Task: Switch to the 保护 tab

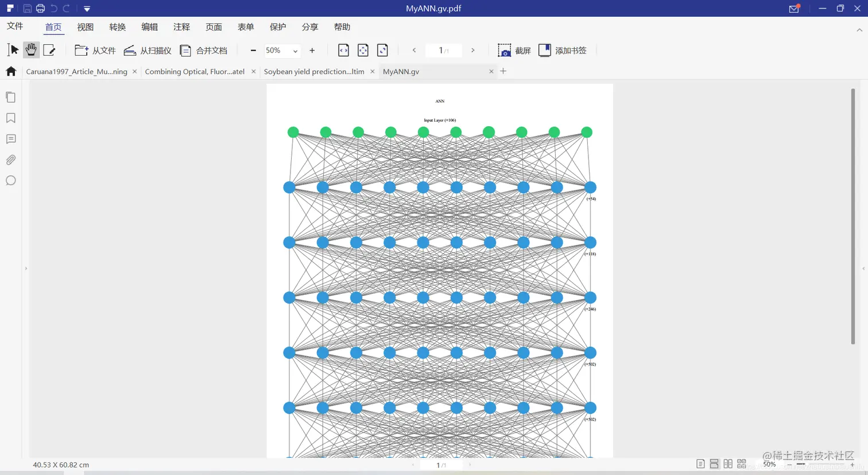Action: point(278,27)
